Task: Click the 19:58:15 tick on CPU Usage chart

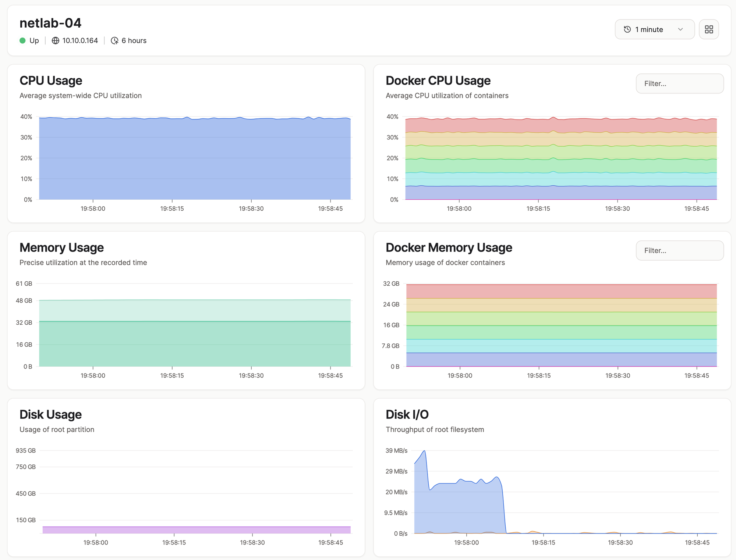Action: tap(172, 208)
